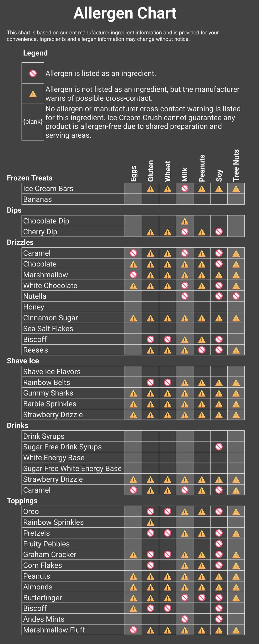
Task: Click Chocolate Dip Milk warning icon
Action: coord(185,221)
